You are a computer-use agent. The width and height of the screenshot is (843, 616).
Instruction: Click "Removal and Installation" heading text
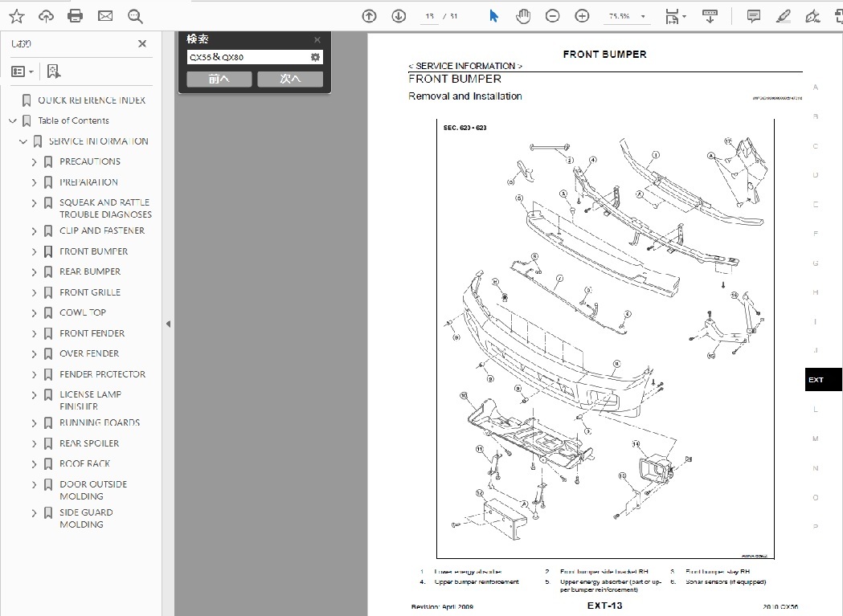coord(465,96)
